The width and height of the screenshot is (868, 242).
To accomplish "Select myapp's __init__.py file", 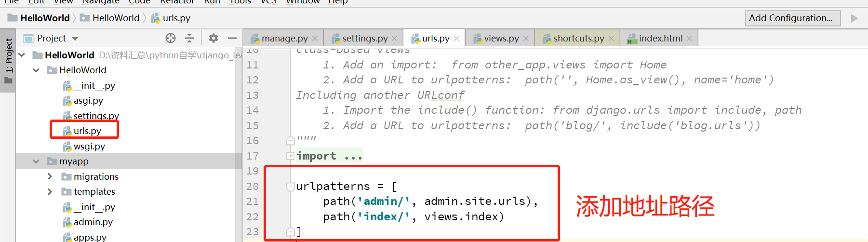I will (x=94, y=207).
